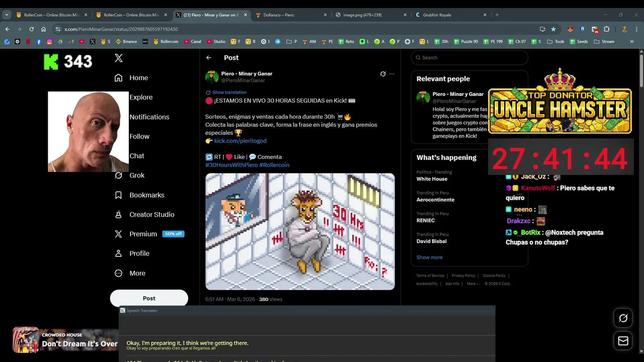Click the browser Back arrow
This screenshot has width=644, height=362.
tap(7, 29)
